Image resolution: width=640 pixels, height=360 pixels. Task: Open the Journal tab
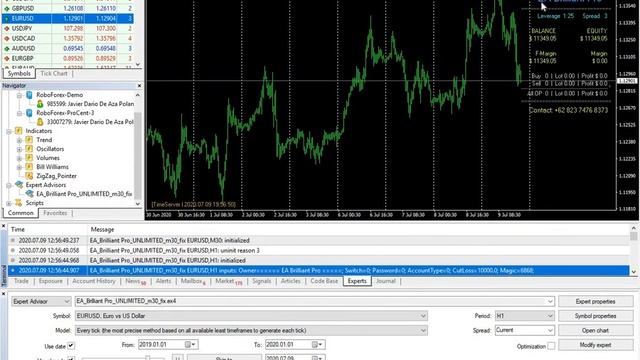386,281
